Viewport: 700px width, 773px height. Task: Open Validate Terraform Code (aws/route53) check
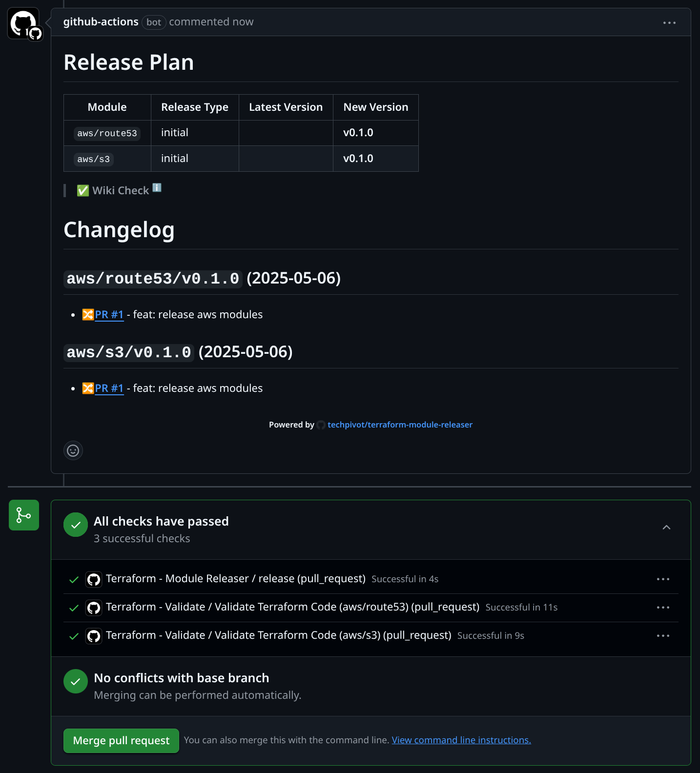click(x=292, y=607)
